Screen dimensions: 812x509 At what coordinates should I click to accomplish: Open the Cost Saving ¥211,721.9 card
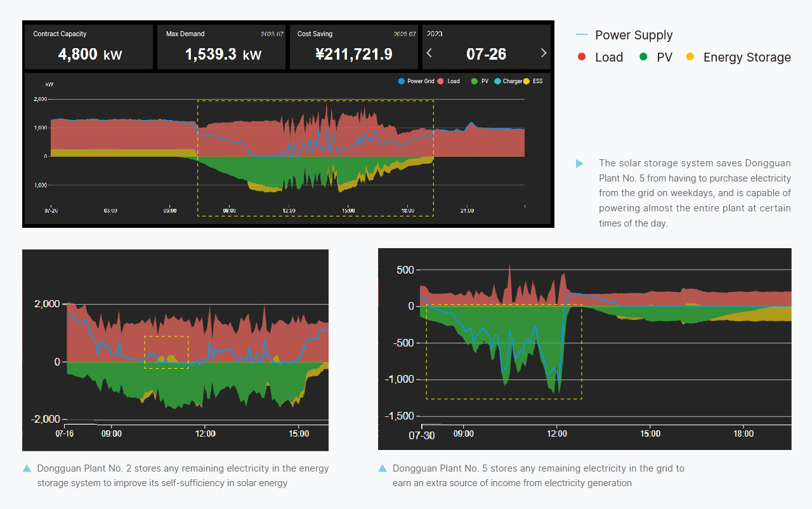pyautogui.click(x=354, y=47)
